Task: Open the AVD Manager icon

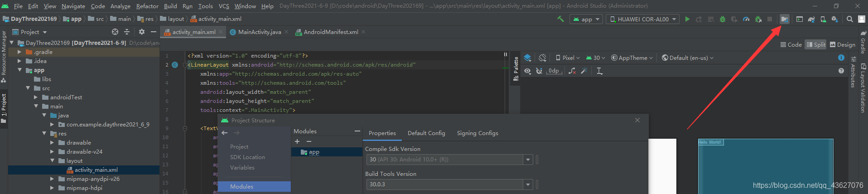Action: [823, 19]
